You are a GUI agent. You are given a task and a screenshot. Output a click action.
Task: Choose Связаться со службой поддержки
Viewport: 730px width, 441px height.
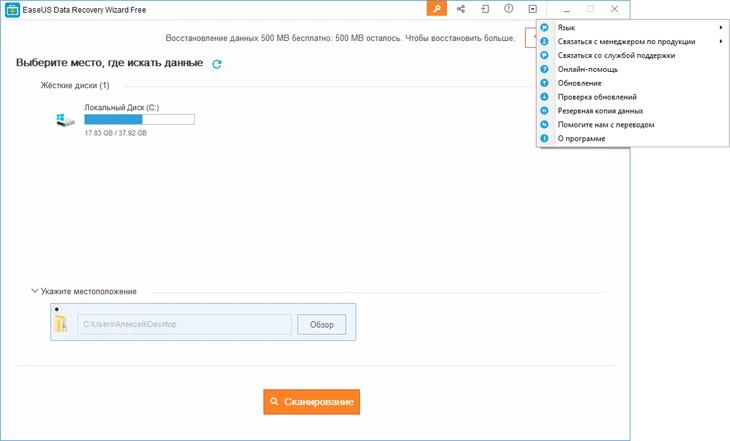pos(633,55)
